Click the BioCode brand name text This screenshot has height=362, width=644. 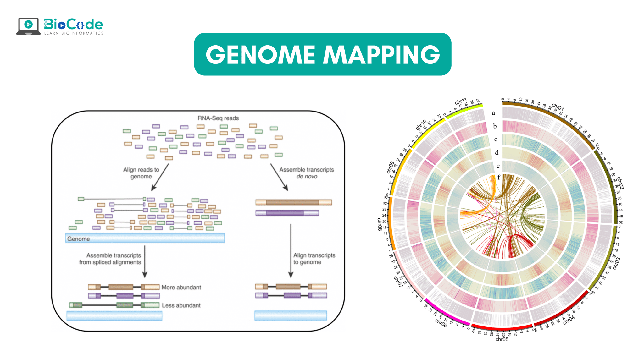73,24
